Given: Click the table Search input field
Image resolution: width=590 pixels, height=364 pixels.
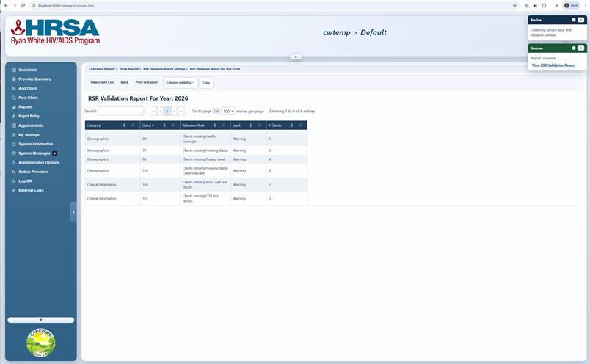Looking at the screenshot, I should pyautogui.click(x=121, y=111).
